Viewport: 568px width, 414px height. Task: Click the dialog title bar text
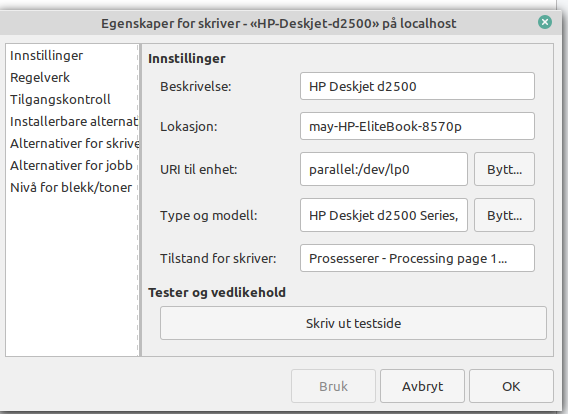click(278, 24)
